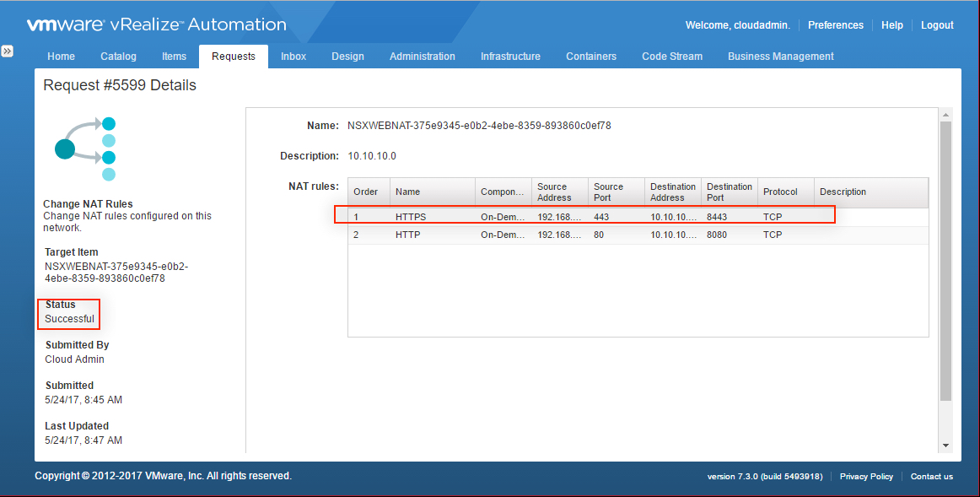
Task: Open the Code Stream tab
Action: 671,57
